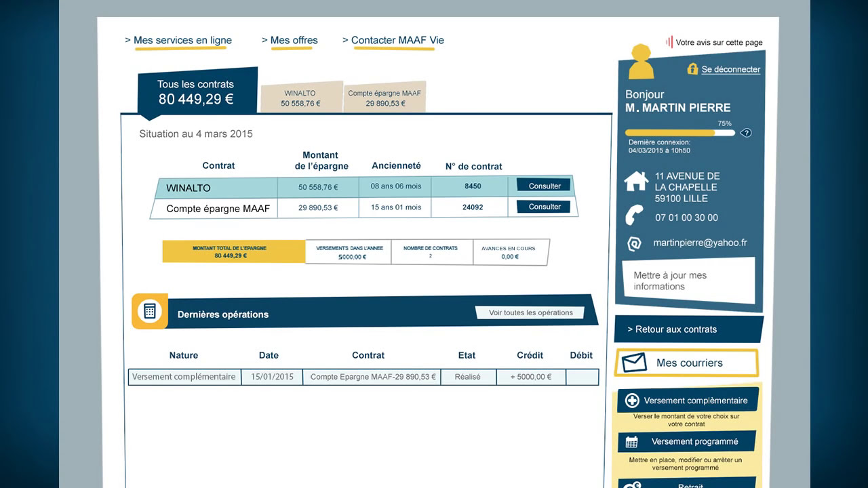Click operation date 15/01/2015

tap(272, 377)
